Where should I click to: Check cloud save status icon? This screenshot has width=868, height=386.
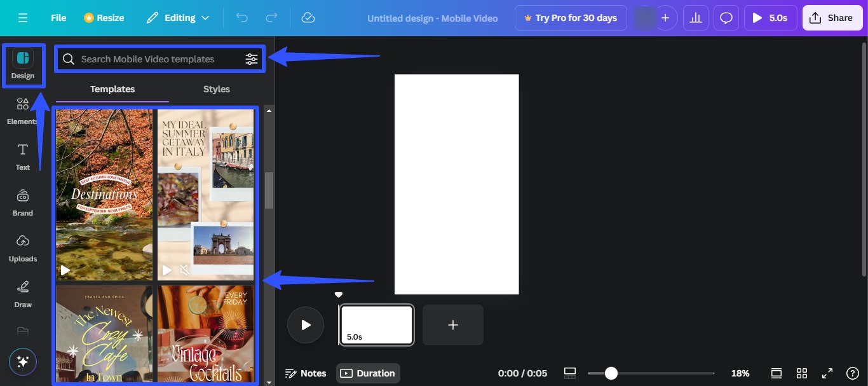308,17
